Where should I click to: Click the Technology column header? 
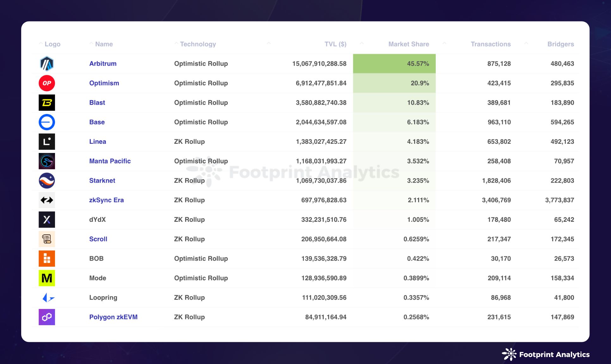coord(198,44)
